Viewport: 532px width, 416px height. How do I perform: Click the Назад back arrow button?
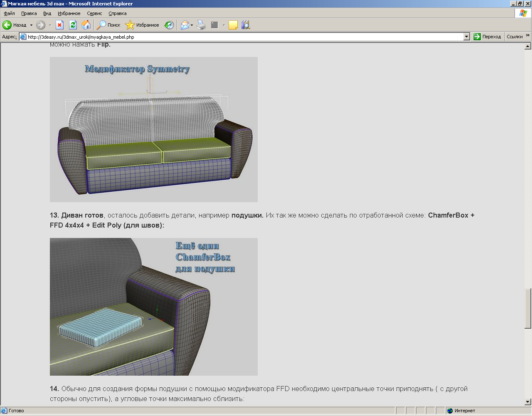[x=14, y=25]
